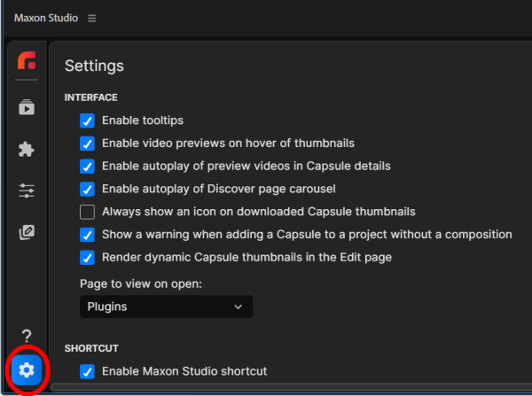This screenshot has width=532, height=396.
Task: Toggle video previews on hover of thumbnails
Action: [x=87, y=144]
